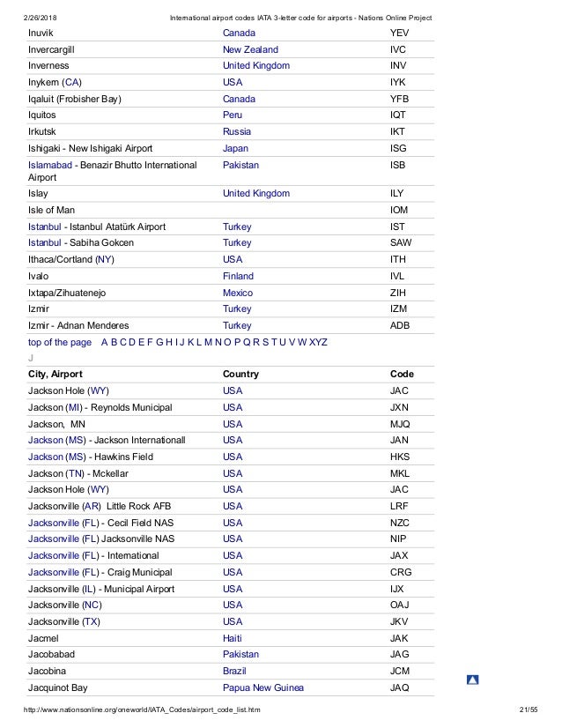This screenshot has width=562, height=728.
Task: Click Papua New Guinea country link
Action: [x=263, y=687]
